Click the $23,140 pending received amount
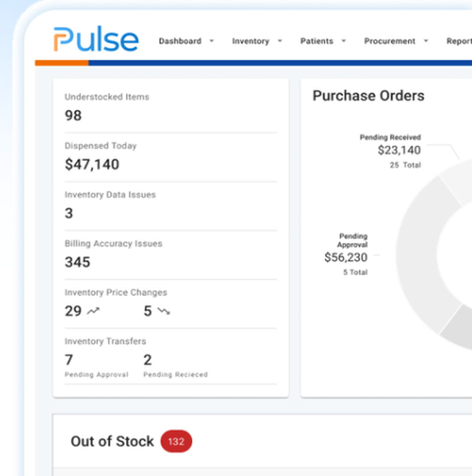The image size is (472, 476). click(x=399, y=150)
